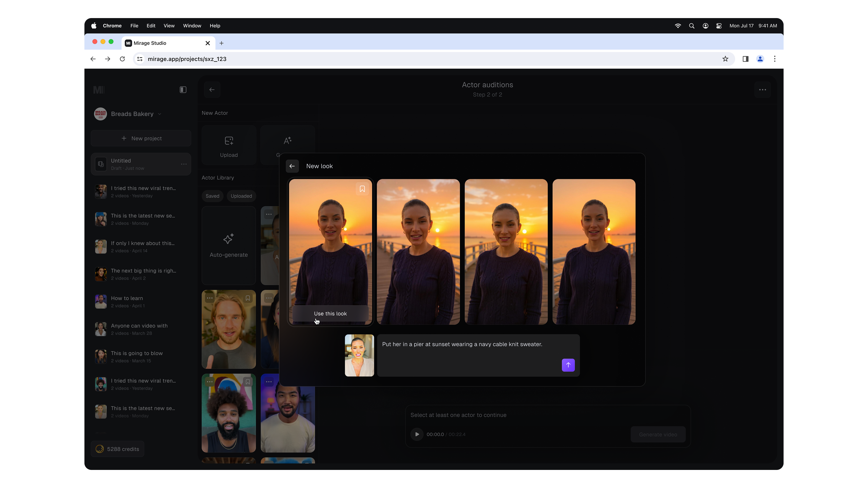Screen dimensions: 868x488
Task: Open Actor auditions more options menu
Action: (x=762, y=90)
